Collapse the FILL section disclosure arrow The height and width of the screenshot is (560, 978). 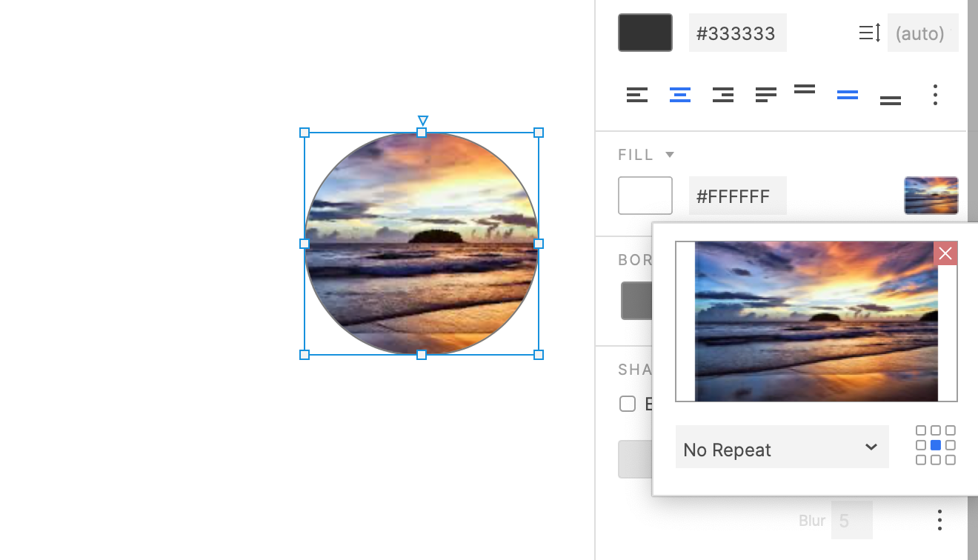[x=669, y=154]
